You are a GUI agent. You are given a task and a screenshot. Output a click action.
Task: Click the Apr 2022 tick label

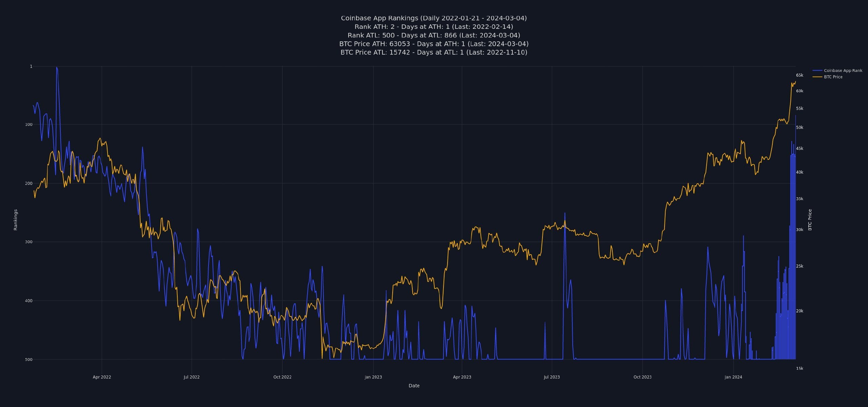click(102, 377)
